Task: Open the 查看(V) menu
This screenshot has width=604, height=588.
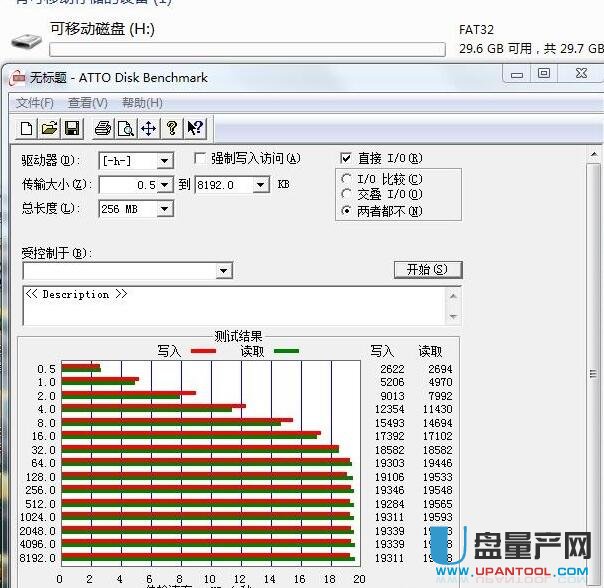Action: click(x=87, y=103)
